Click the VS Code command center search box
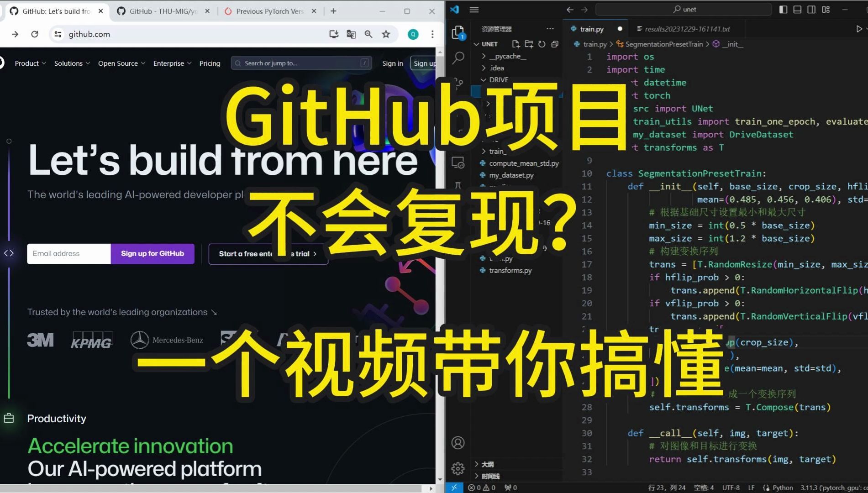The height and width of the screenshot is (493, 868). (684, 10)
